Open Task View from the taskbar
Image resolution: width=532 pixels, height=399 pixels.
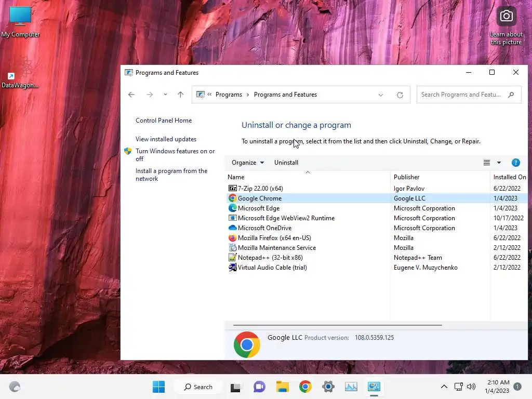click(235, 387)
